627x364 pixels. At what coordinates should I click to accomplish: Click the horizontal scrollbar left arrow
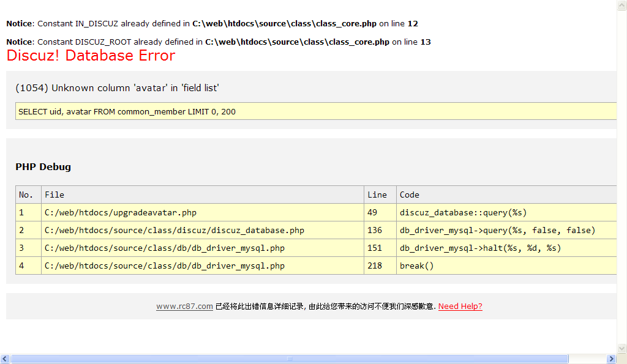(x=5, y=359)
